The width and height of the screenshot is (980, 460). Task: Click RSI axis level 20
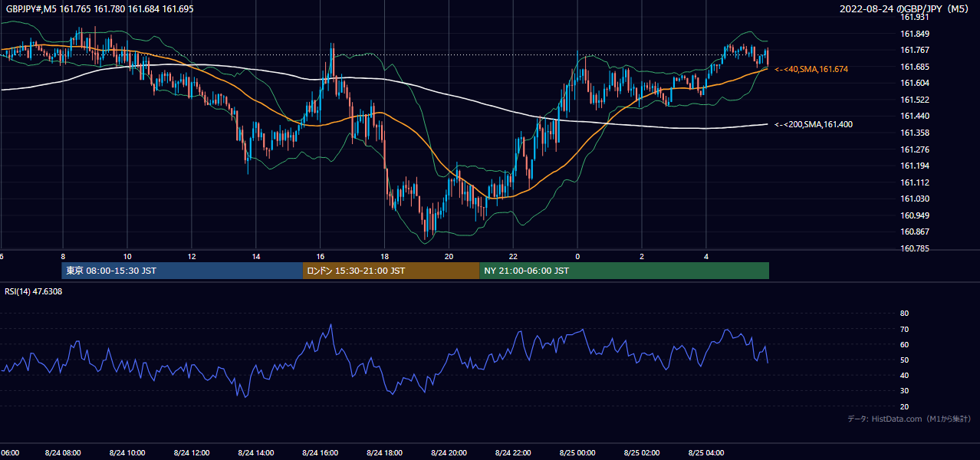[x=905, y=406]
